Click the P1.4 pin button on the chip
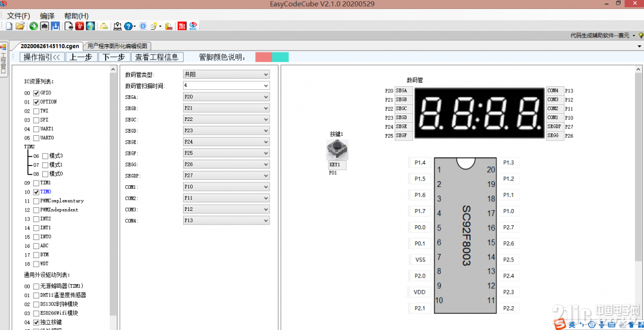644x330 pixels. coord(419,163)
